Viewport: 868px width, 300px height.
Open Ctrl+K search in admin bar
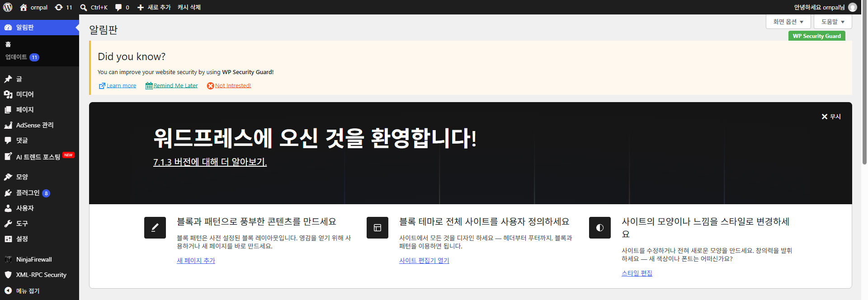tap(94, 7)
